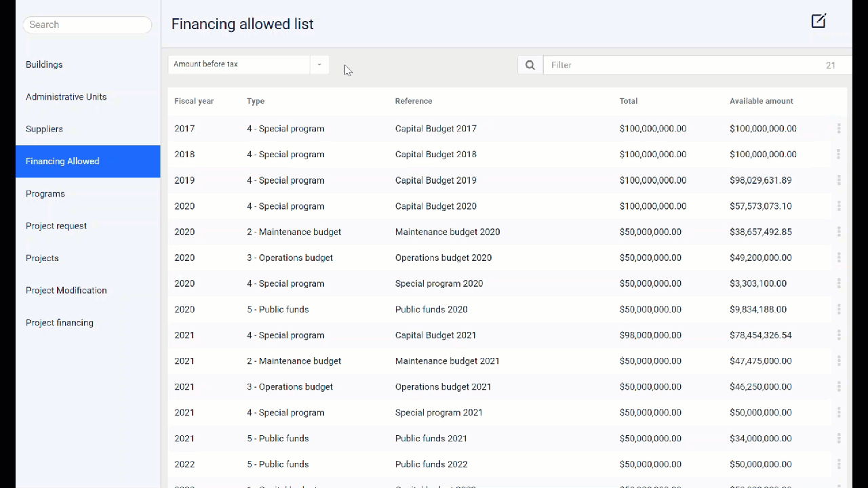The image size is (868, 488).
Task: Click Maintenance budget 2020 reference
Action: click(448, 232)
